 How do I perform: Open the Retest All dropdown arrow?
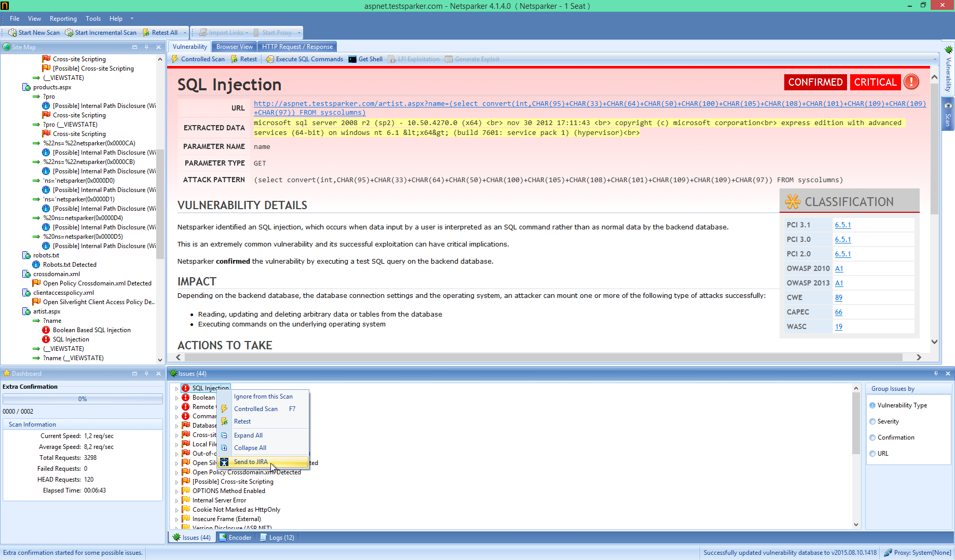tap(184, 32)
